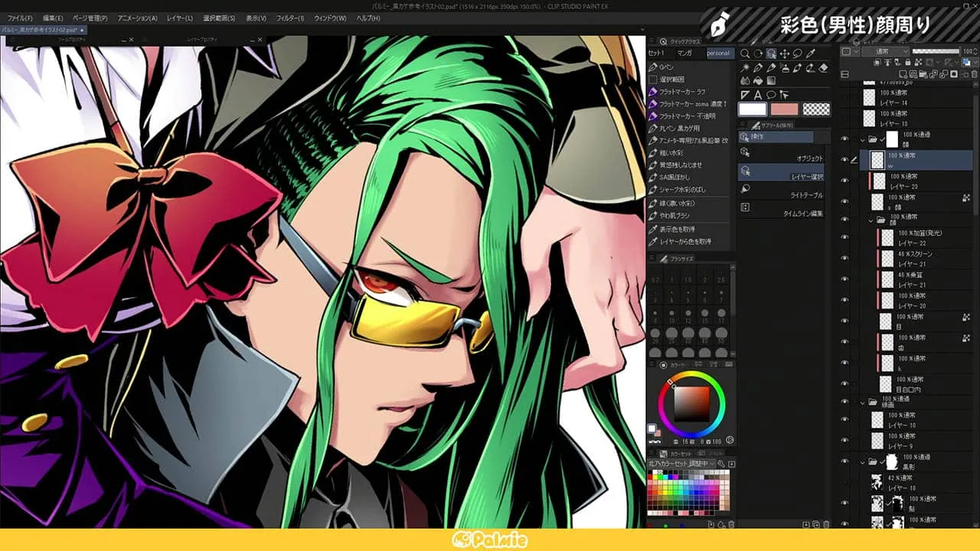
Task: Choose the Text tool
Action: click(758, 95)
